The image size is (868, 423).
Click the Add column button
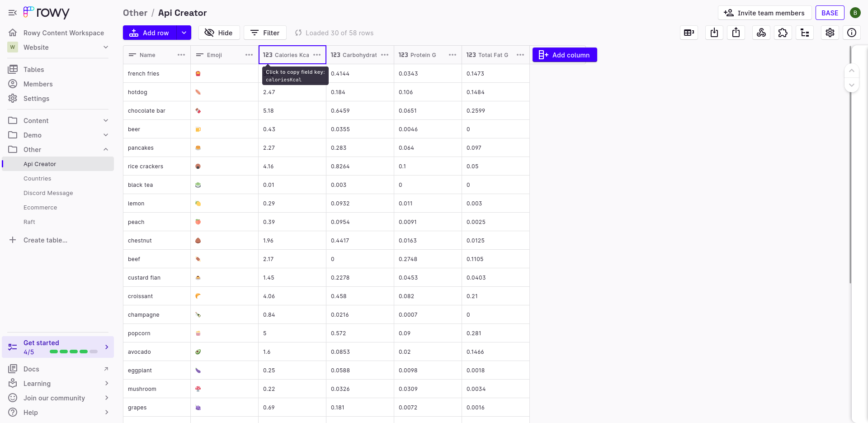click(x=564, y=55)
